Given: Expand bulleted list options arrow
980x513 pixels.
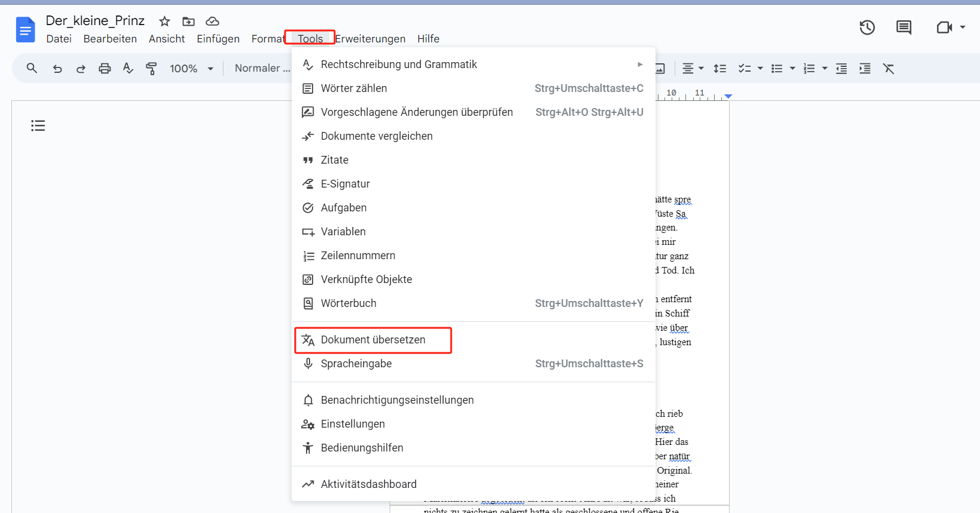Looking at the screenshot, I should (x=792, y=69).
